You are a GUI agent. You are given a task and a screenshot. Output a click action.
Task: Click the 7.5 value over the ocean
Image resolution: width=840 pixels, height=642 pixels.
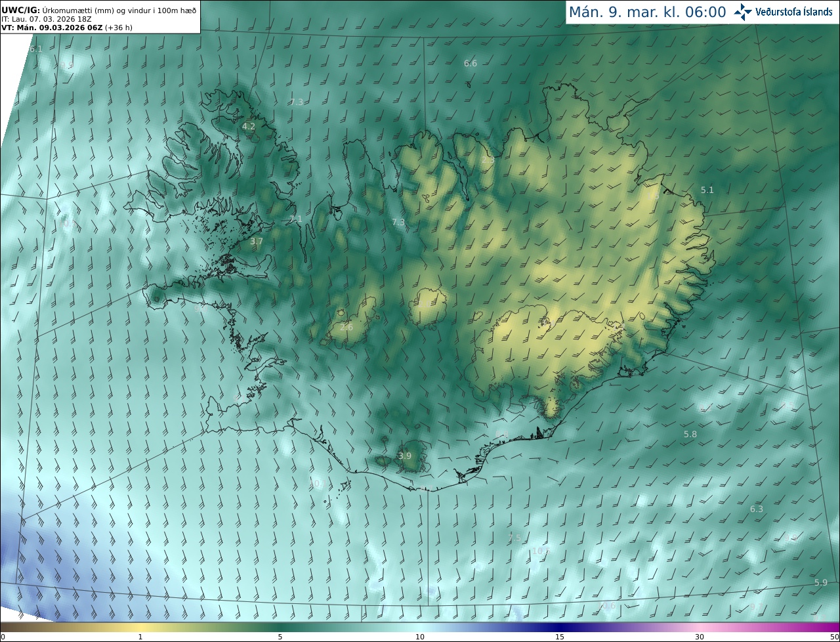[x=514, y=538]
